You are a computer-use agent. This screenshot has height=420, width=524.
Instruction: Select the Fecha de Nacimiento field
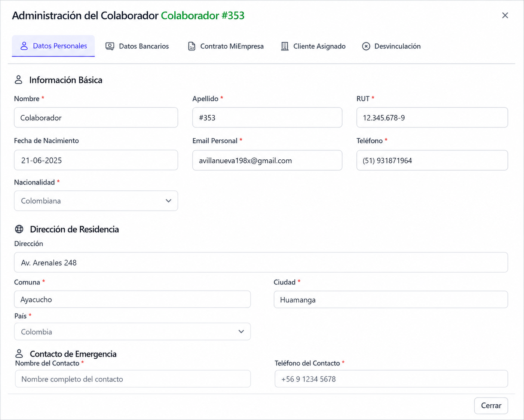[x=96, y=160]
